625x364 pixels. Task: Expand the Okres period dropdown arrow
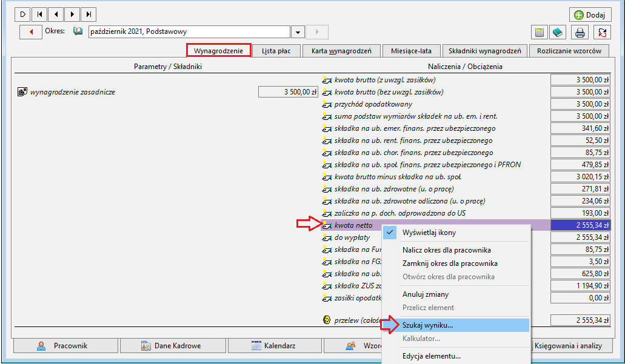298,32
